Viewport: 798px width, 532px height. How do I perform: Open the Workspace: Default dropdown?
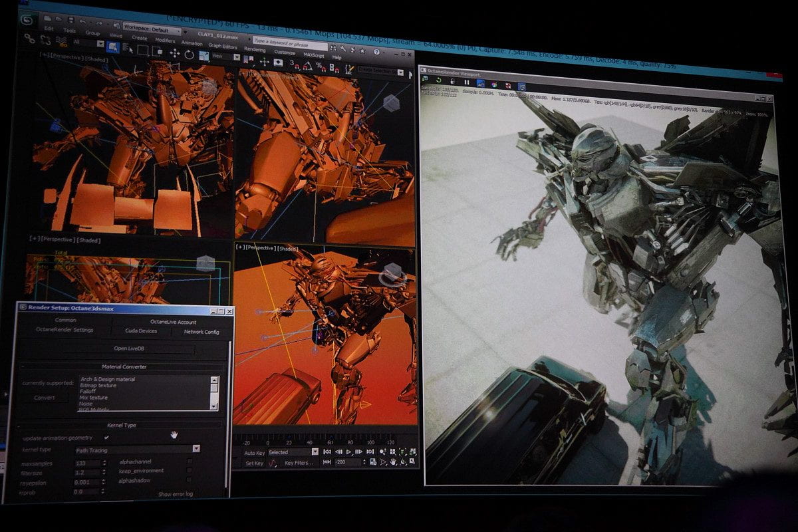pos(152,29)
